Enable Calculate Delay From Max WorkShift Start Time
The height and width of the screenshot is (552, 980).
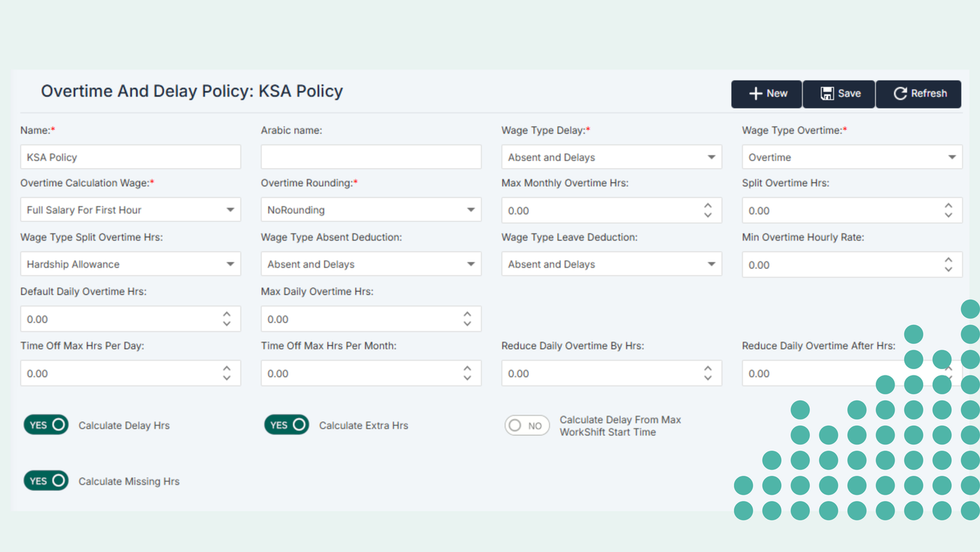tap(526, 426)
